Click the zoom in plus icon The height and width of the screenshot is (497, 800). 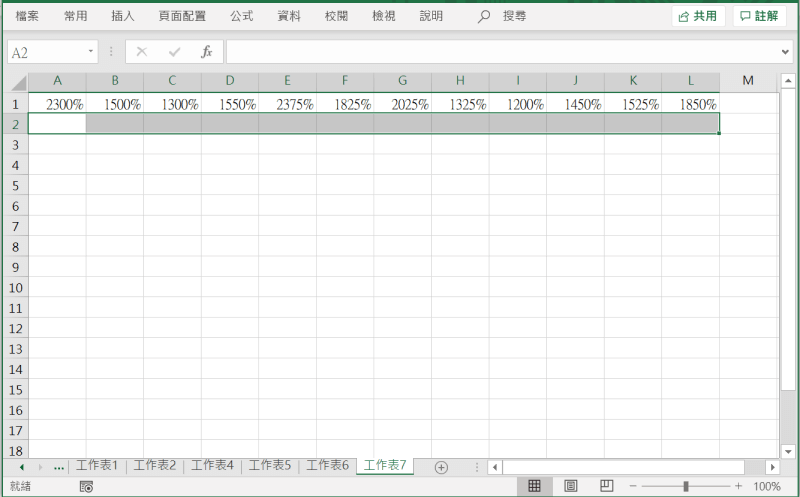click(x=738, y=486)
